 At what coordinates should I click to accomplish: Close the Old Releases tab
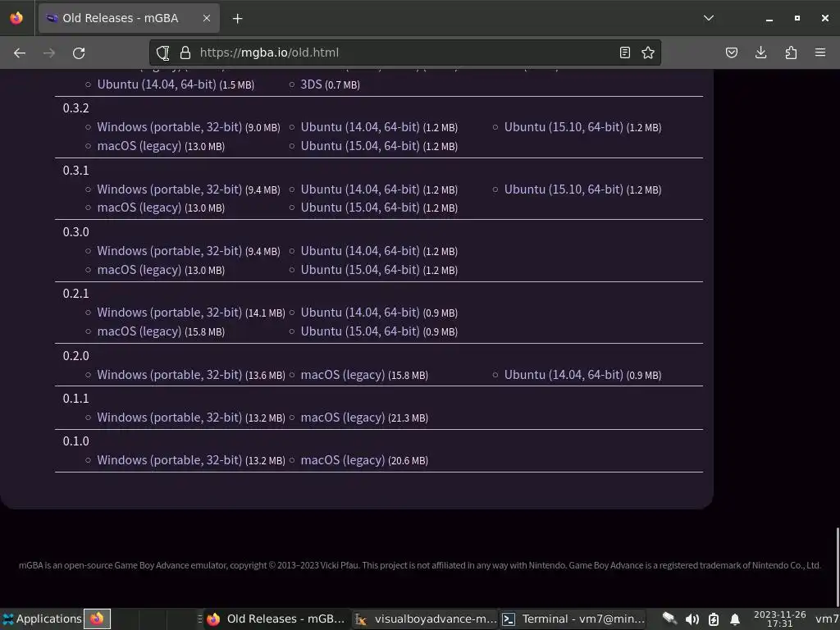pos(207,18)
